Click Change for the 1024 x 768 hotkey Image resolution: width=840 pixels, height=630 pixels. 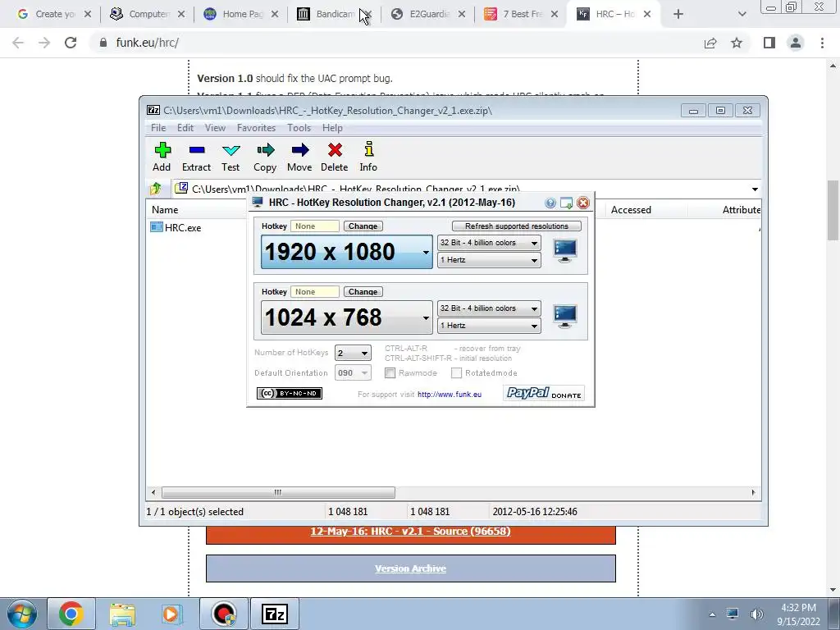pyautogui.click(x=363, y=292)
